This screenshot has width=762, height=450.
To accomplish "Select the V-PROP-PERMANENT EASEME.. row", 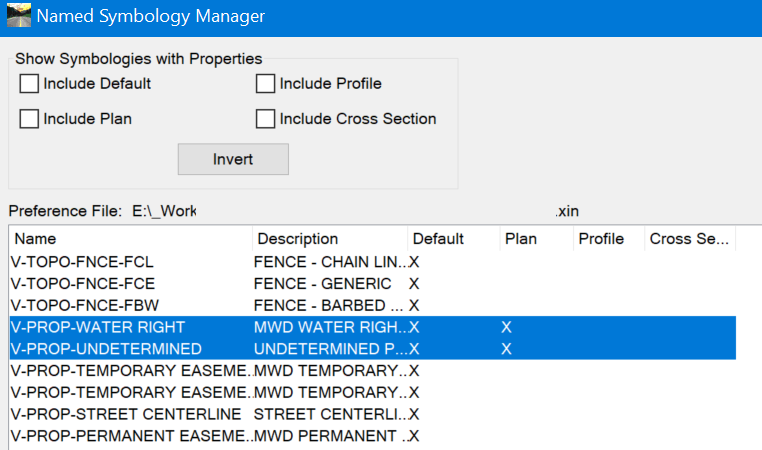I will 373,436.
